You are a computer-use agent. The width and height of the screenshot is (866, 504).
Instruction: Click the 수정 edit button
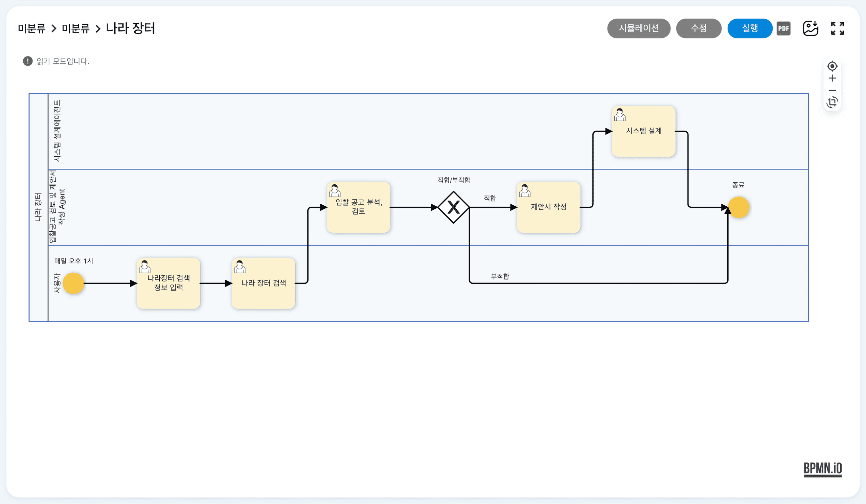pyautogui.click(x=699, y=28)
